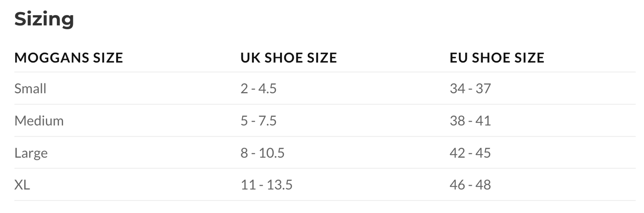Click the divider line beneath the Small row
This screenshot has width=644, height=213.
coord(325,104)
